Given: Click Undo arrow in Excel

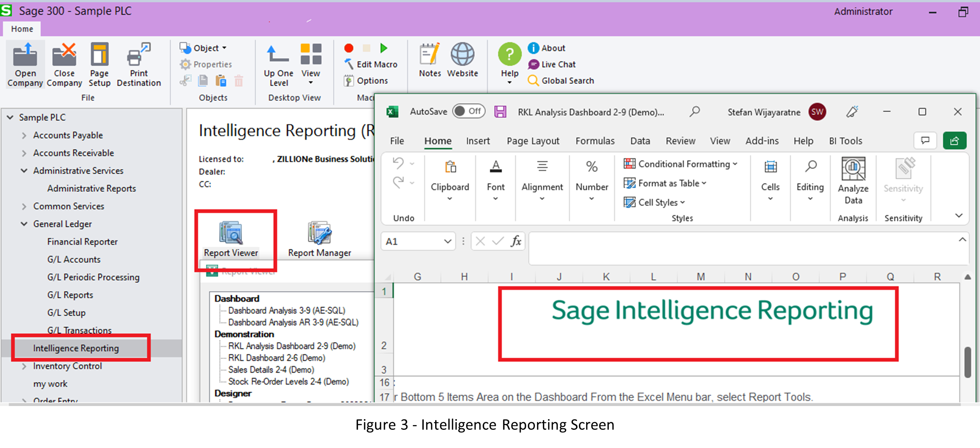Looking at the screenshot, I should (398, 163).
